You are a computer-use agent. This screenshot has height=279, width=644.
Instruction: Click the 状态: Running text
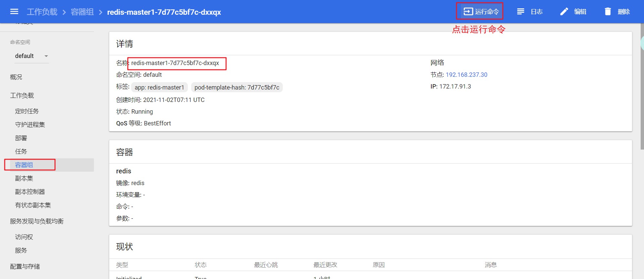pos(135,112)
